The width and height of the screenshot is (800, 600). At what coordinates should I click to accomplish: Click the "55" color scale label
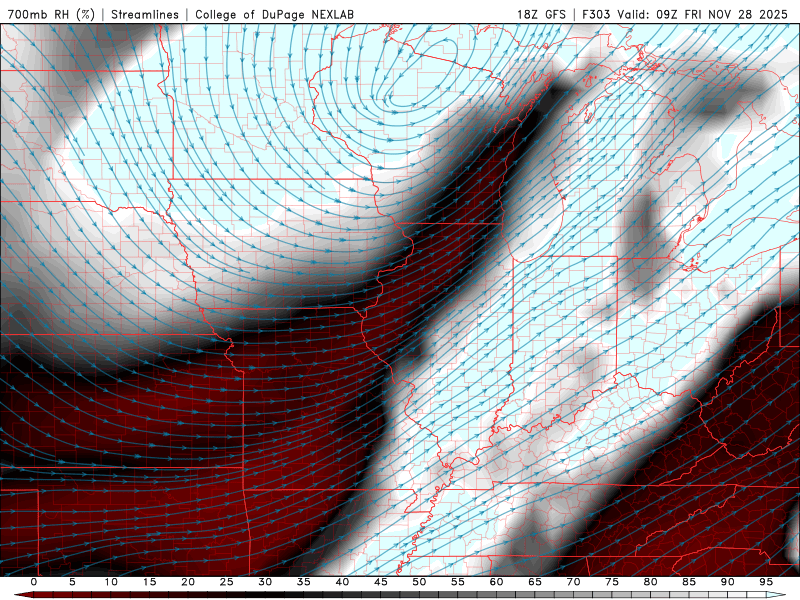tap(458, 582)
